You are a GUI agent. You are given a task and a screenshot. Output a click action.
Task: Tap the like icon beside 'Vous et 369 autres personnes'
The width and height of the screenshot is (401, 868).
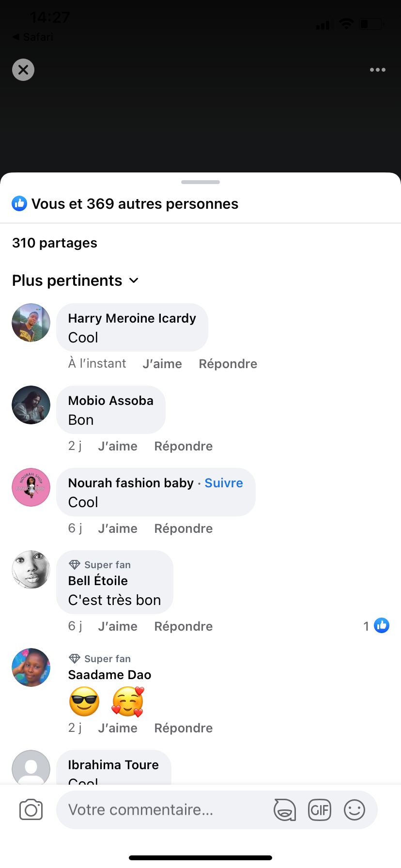(x=19, y=204)
